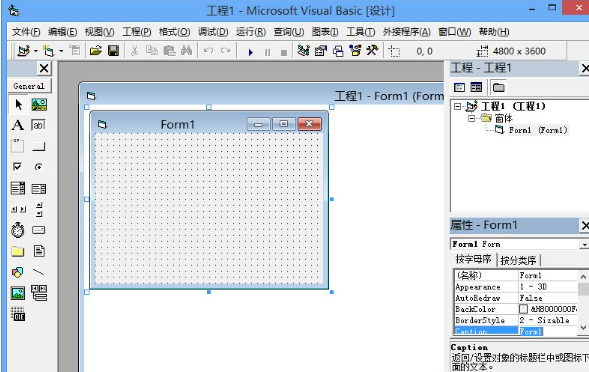
Task: Select the CheckBox control tool
Action: 17,166
